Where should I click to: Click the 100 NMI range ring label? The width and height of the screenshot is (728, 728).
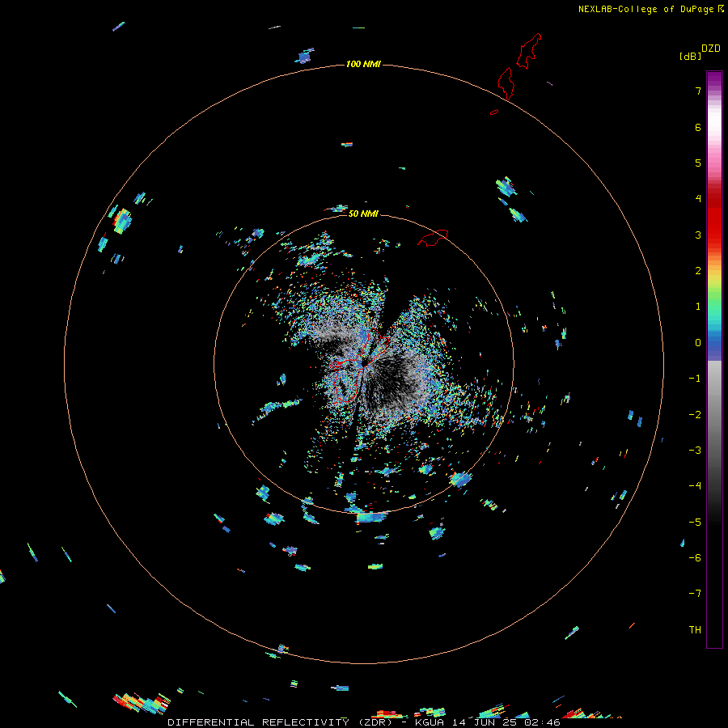(363, 64)
